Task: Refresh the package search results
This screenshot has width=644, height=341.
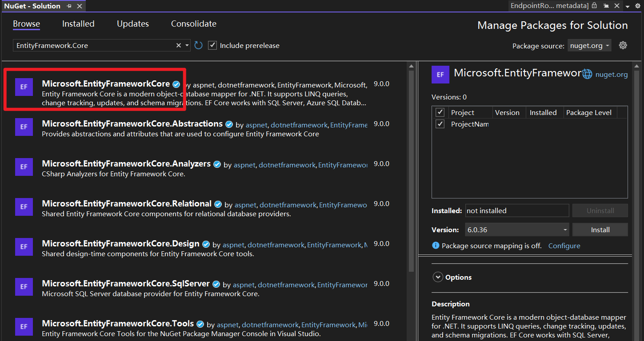Action: pos(199,45)
